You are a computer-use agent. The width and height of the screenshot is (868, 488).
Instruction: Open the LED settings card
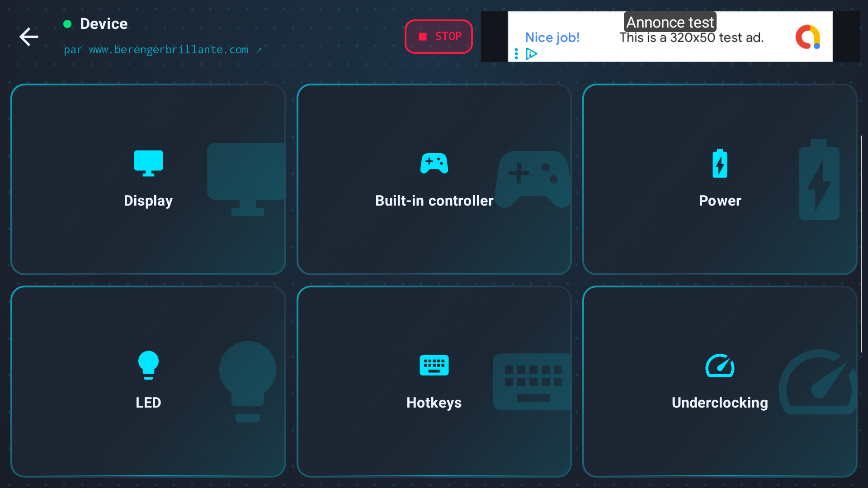click(x=148, y=381)
